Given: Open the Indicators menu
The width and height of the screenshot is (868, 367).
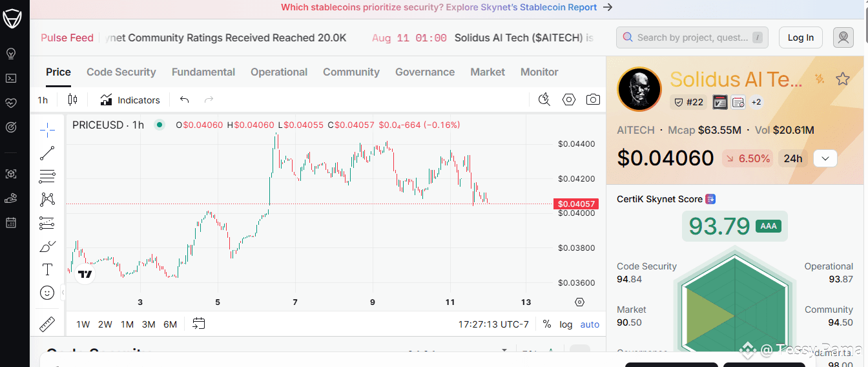Looking at the screenshot, I should click(x=130, y=100).
